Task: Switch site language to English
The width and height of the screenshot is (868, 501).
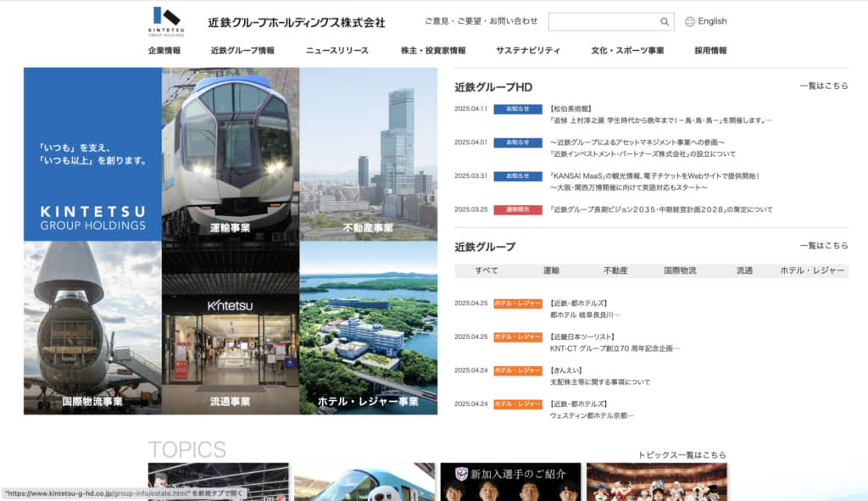Action: click(712, 21)
